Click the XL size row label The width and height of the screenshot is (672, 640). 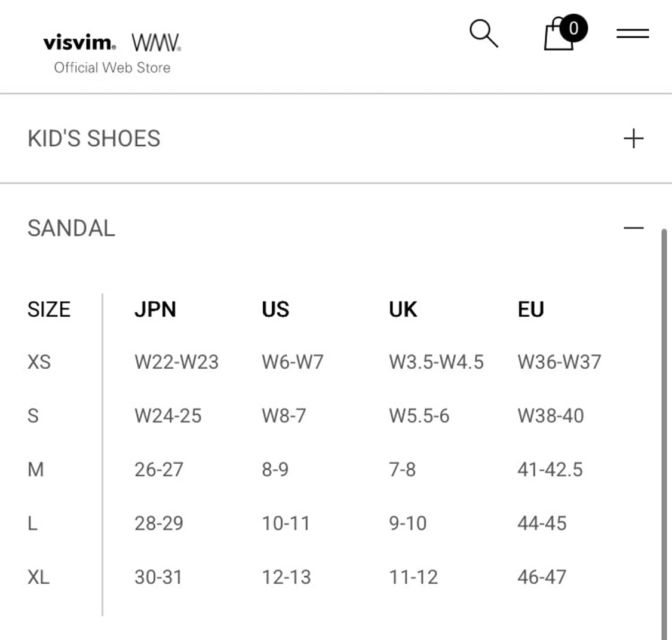39,577
